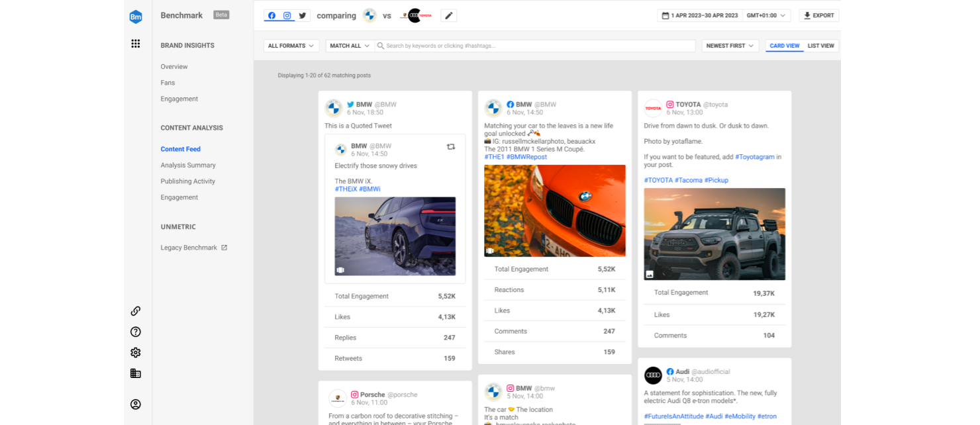Toggle the Facebook channel filter icon
Screen dimensions: 980x425
click(x=271, y=16)
